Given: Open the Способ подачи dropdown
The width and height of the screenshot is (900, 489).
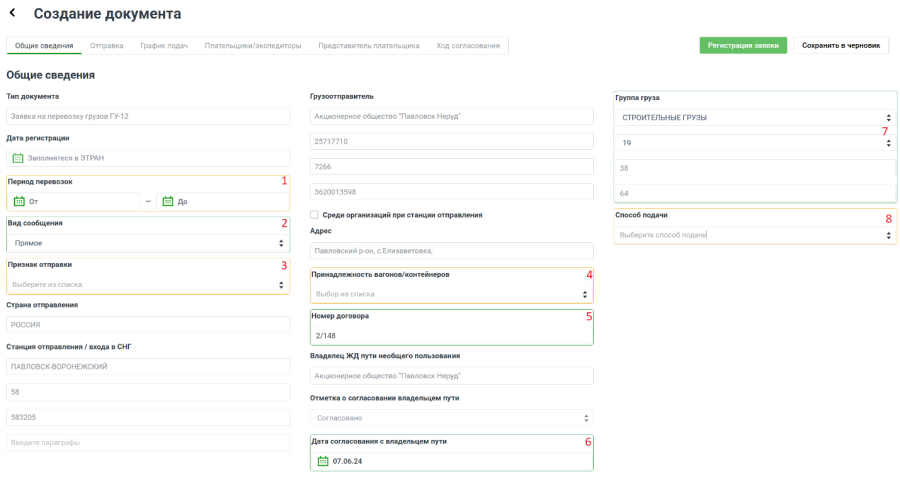Looking at the screenshot, I should 755,235.
